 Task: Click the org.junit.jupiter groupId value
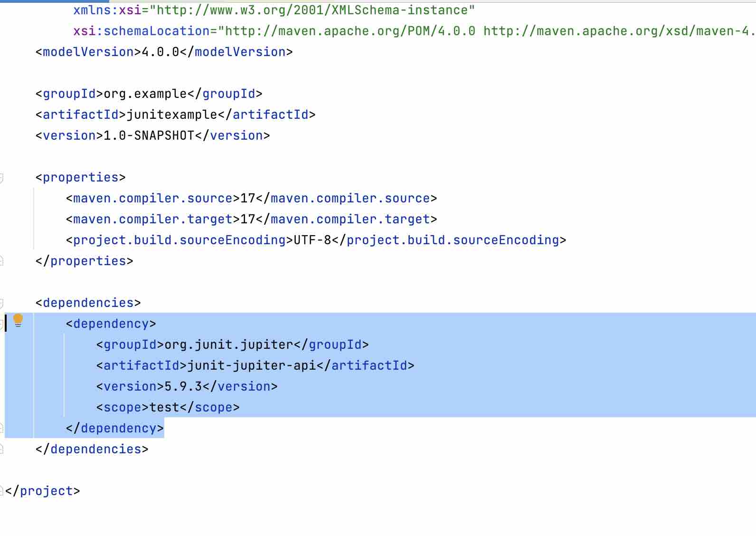tap(229, 345)
